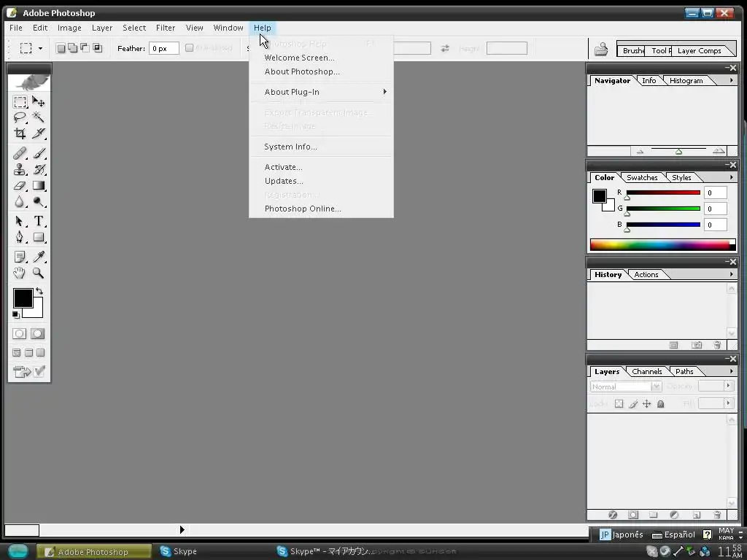Viewport: 747px width, 560px height.
Task: Click the foreground color swatch in toolbox
Action: click(22, 297)
